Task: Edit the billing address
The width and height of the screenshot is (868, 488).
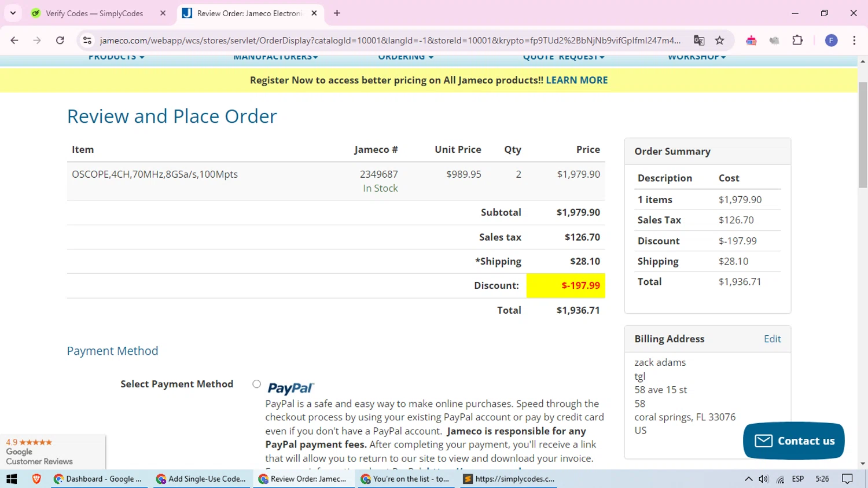Action: 772,339
